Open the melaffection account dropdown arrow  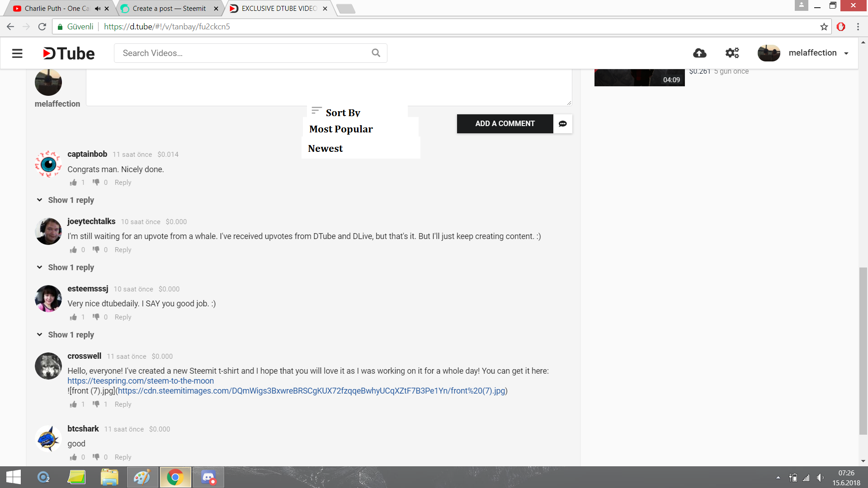tap(846, 53)
